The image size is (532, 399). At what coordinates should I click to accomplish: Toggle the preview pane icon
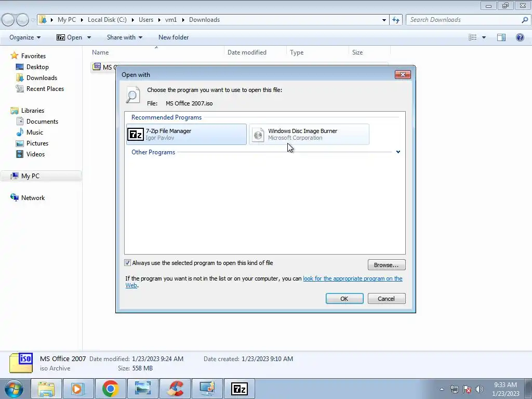501,37
